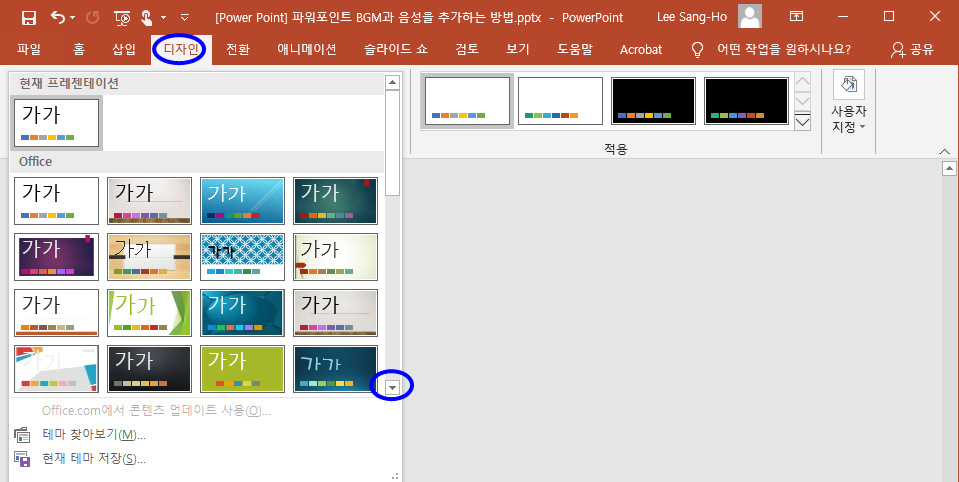Pick the wood-textured banner theme
959x482 pixels.
(149, 257)
